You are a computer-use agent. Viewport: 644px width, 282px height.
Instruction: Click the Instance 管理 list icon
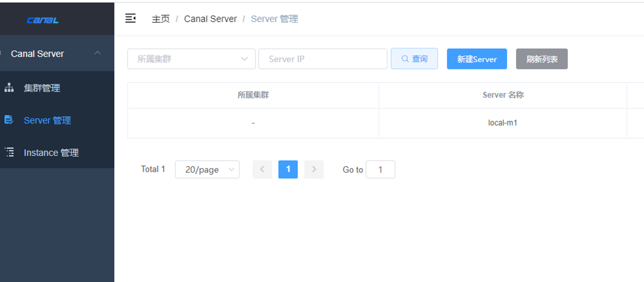tap(9, 152)
